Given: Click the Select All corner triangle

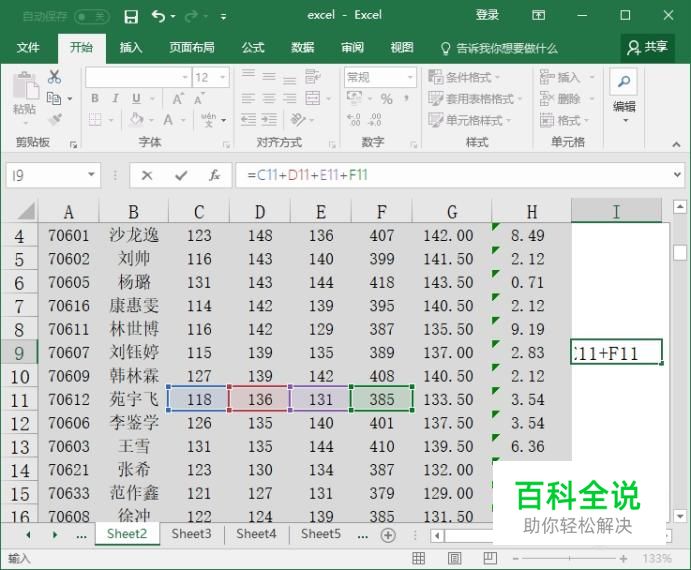Looking at the screenshot, I should click(x=26, y=211).
